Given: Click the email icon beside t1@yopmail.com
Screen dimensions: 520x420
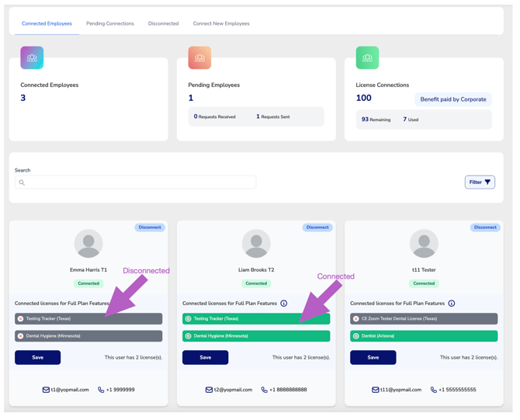Looking at the screenshot, I should (x=46, y=390).
